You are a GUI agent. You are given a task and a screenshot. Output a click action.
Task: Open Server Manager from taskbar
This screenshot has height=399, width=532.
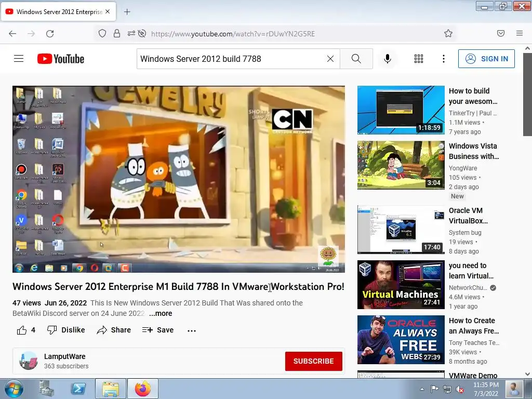46,389
